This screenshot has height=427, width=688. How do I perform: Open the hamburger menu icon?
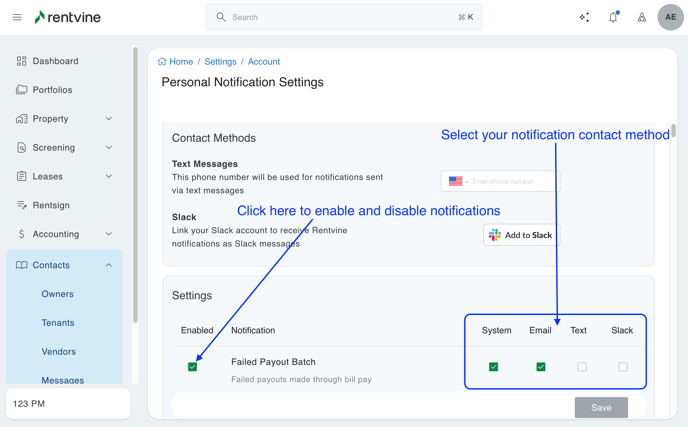point(17,17)
